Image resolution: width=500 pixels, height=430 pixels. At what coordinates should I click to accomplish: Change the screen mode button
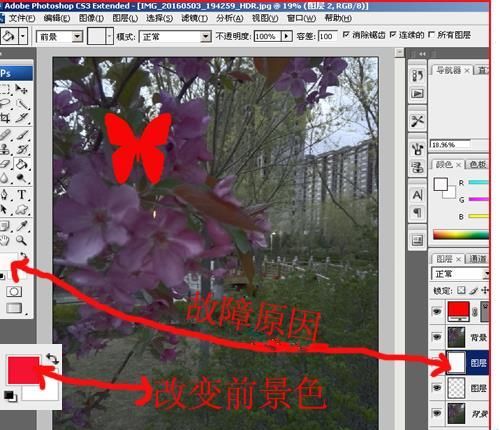pyautogui.click(x=14, y=308)
